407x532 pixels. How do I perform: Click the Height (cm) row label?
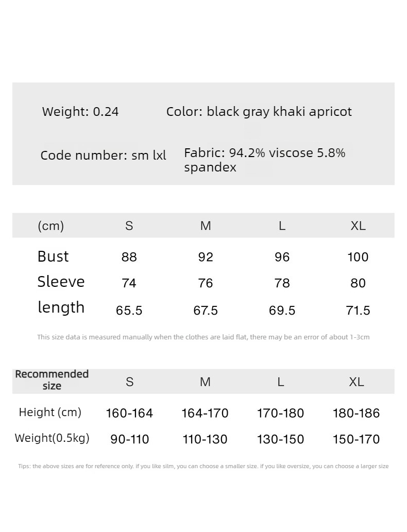[x=50, y=412]
